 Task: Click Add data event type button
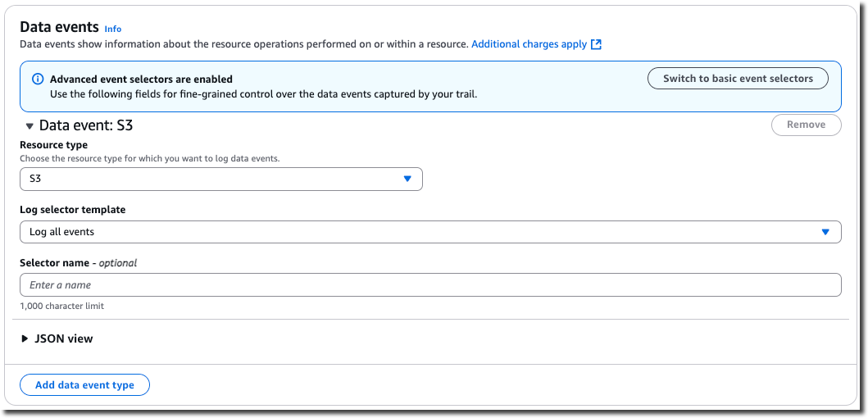[84, 385]
